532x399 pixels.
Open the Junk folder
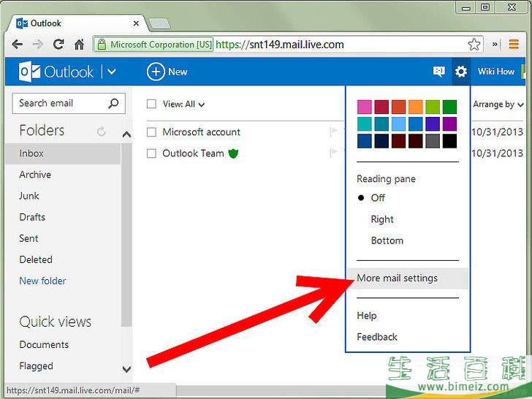[28, 196]
